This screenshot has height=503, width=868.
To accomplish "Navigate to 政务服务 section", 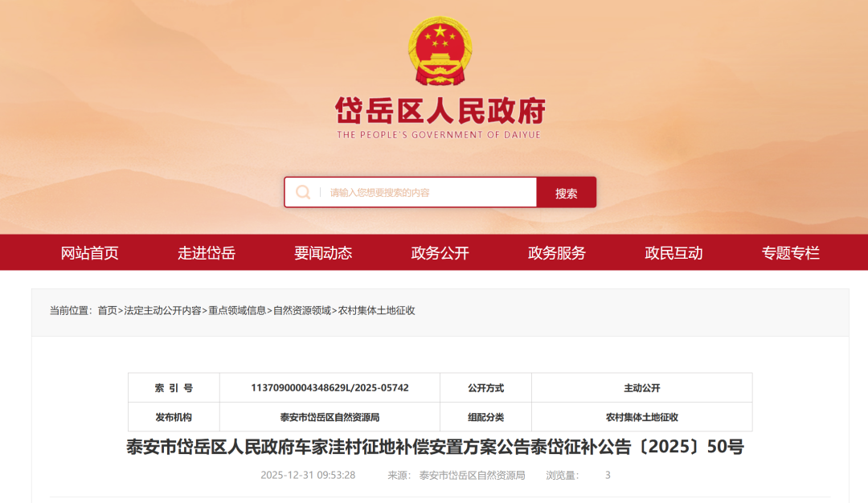I will (x=556, y=253).
